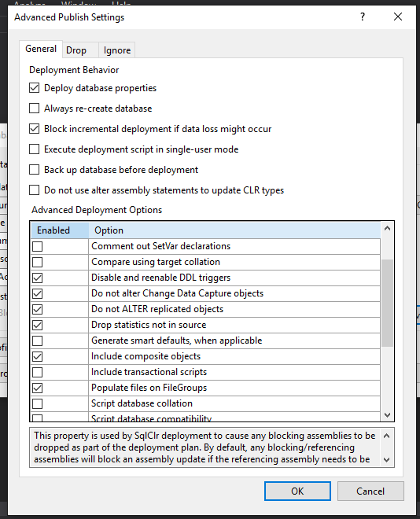
Task: Enable Include transactional scripts option
Action: (38, 373)
